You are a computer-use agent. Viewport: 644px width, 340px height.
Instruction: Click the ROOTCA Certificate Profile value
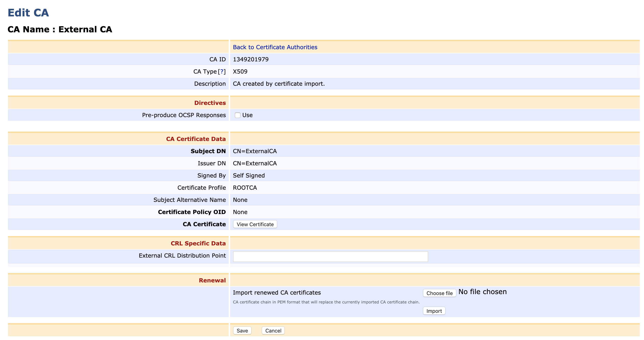(245, 188)
